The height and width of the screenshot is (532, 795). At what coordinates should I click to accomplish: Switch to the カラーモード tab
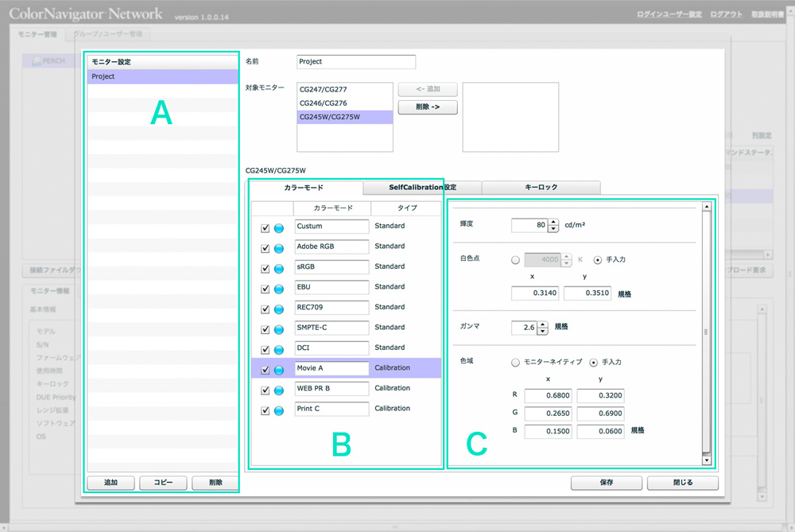(x=304, y=188)
